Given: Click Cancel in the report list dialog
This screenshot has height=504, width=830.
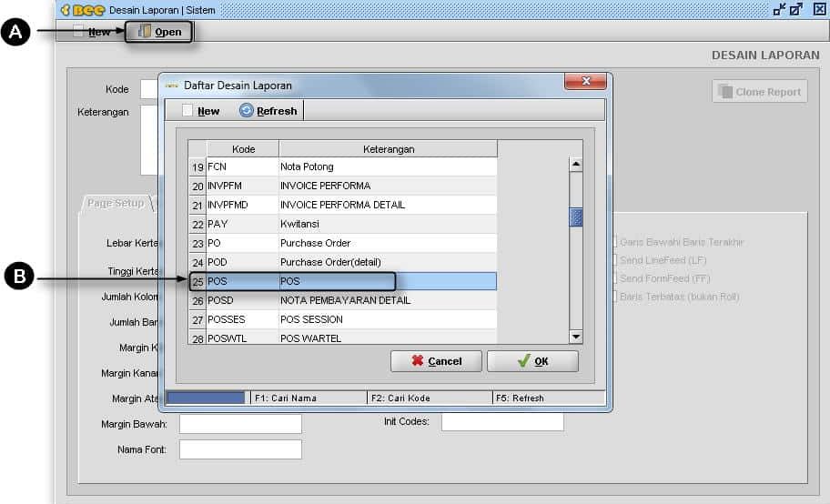Looking at the screenshot, I should coord(436,361).
